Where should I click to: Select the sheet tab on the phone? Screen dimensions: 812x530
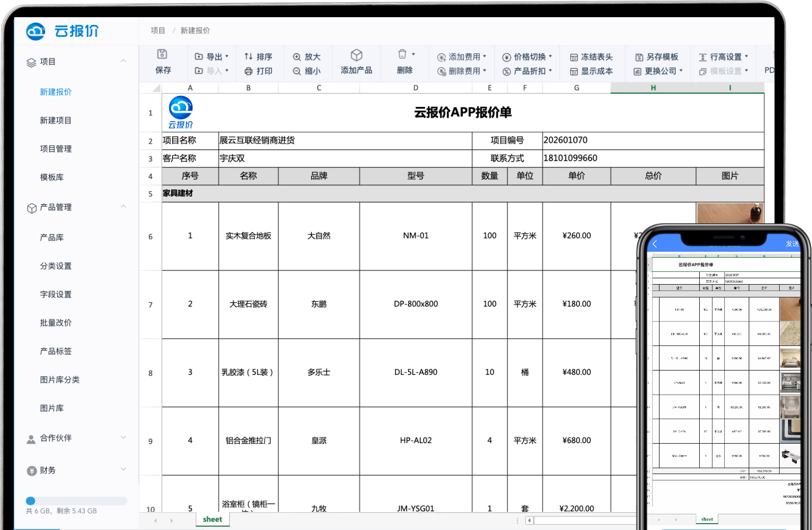(x=707, y=519)
